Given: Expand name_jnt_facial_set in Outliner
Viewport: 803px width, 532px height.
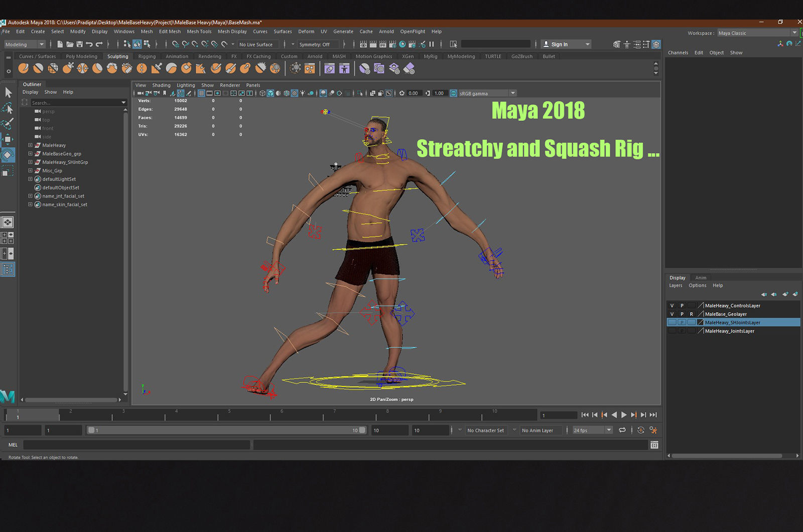Looking at the screenshot, I should click(30, 196).
